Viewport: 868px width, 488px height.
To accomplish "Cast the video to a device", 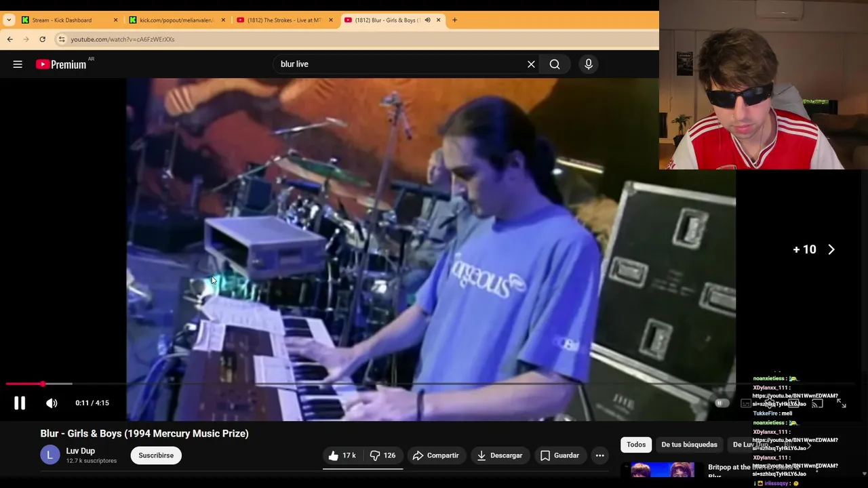I will 817,403.
